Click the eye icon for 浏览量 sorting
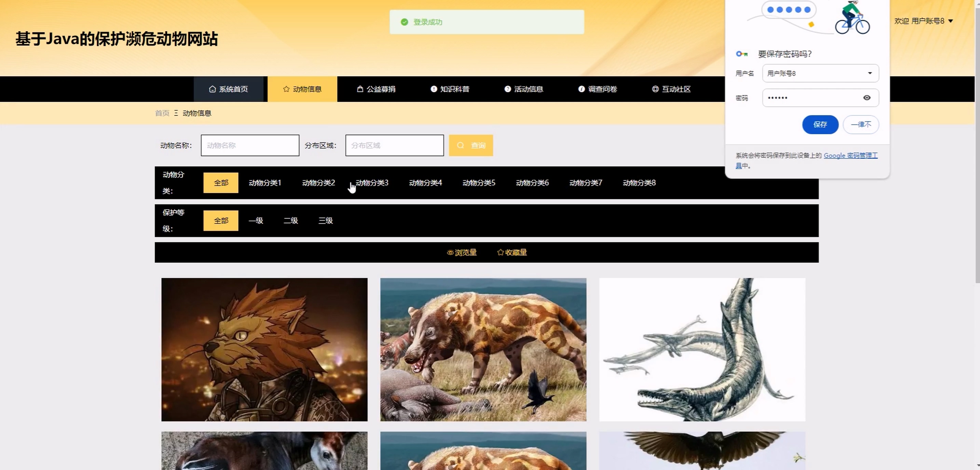This screenshot has height=470, width=980. coord(450,252)
